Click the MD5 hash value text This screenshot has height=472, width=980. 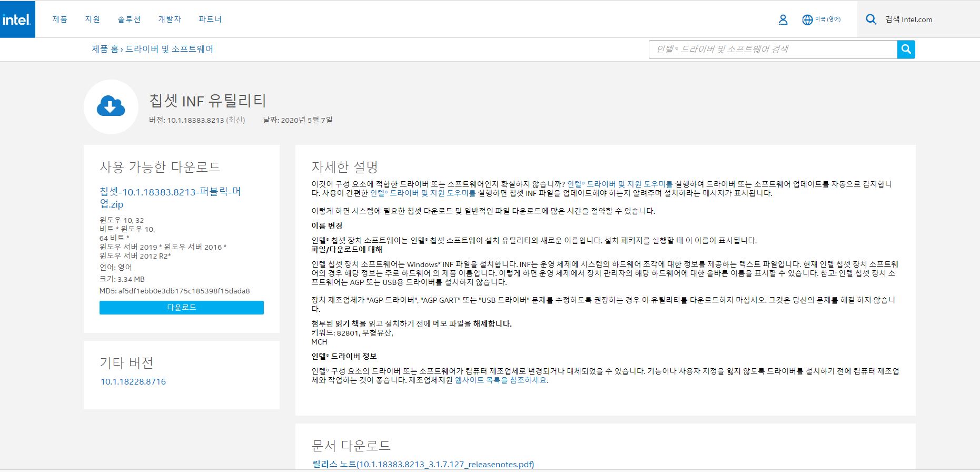point(184,291)
